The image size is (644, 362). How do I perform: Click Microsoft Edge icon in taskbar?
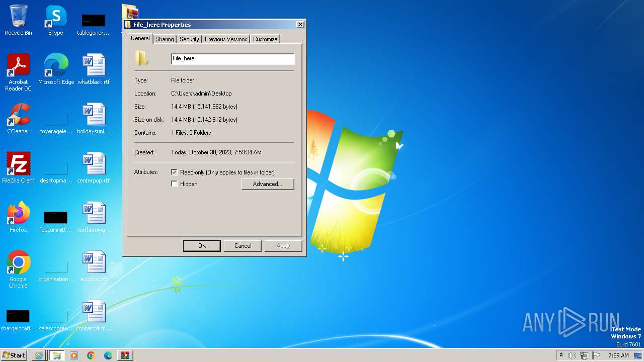tap(108, 355)
